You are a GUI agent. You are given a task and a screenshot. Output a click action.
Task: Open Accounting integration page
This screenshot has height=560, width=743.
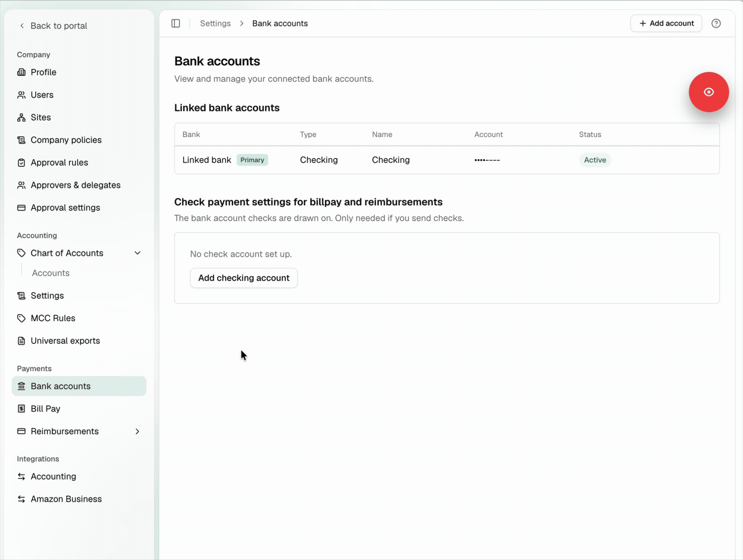tap(79, 476)
